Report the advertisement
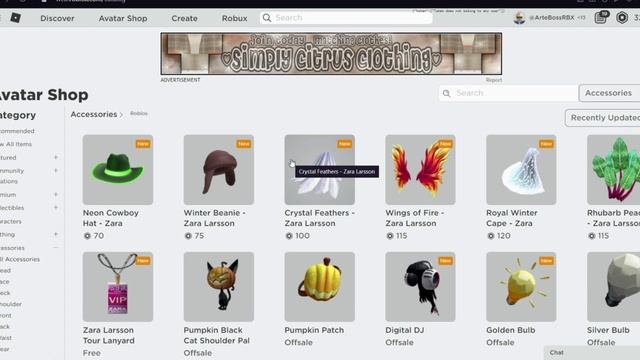Screen dimensions: 640x360 point(494,80)
